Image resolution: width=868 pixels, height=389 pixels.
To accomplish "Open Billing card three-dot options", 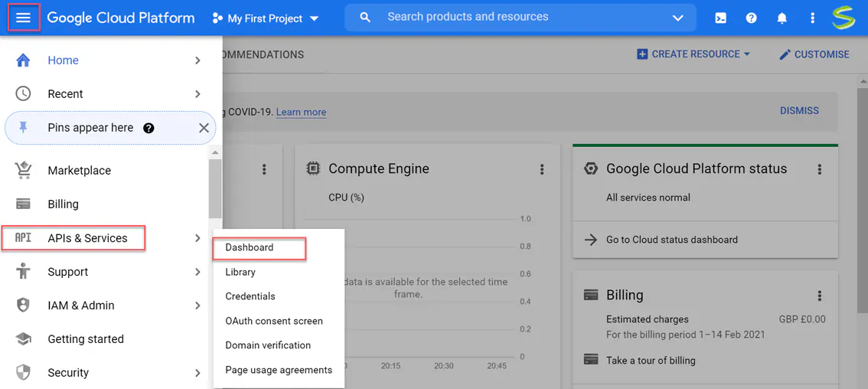I will tap(820, 296).
